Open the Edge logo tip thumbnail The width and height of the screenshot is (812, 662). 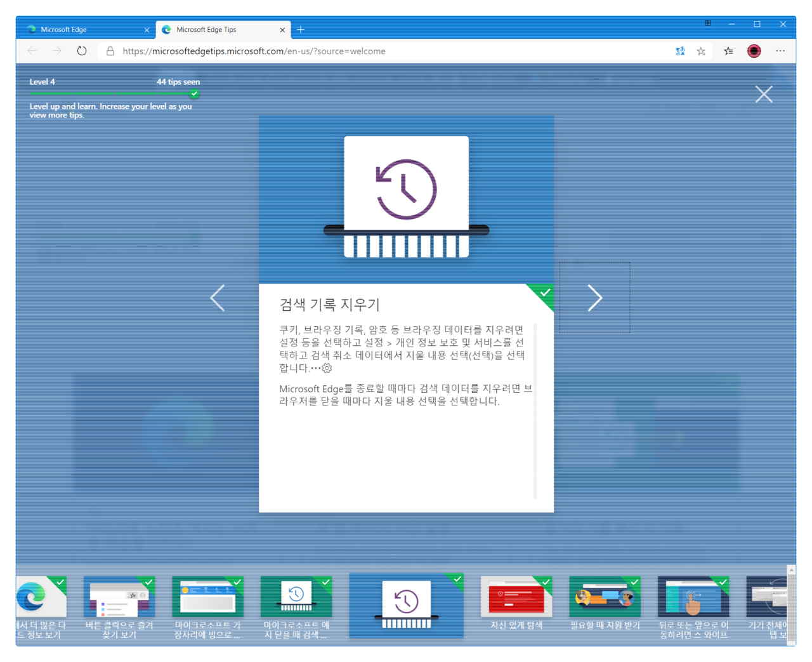[41, 597]
